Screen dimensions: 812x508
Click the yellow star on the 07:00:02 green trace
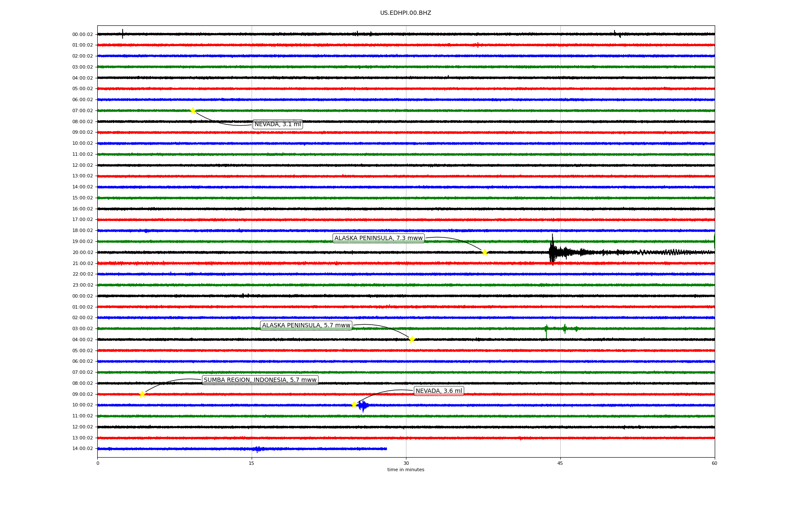click(193, 111)
